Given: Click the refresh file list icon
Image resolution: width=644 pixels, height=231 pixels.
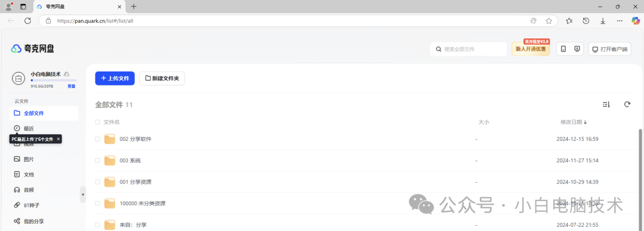Looking at the screenshot, I should point(627,104).
